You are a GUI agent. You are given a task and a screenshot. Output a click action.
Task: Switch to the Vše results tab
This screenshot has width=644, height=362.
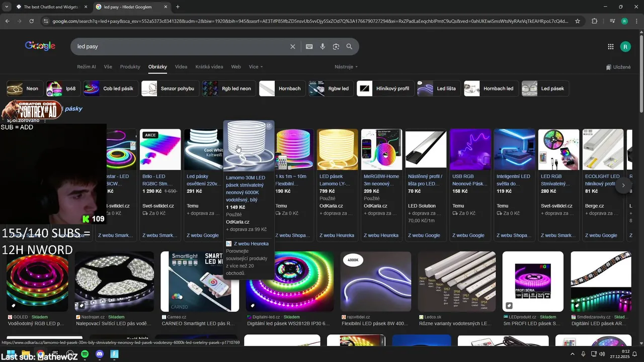(108, 67)
